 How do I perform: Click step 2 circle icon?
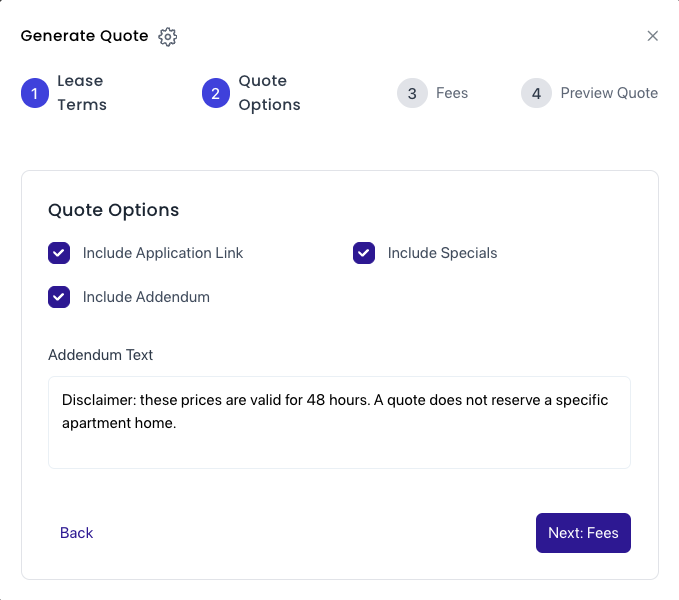coord(216,93)
